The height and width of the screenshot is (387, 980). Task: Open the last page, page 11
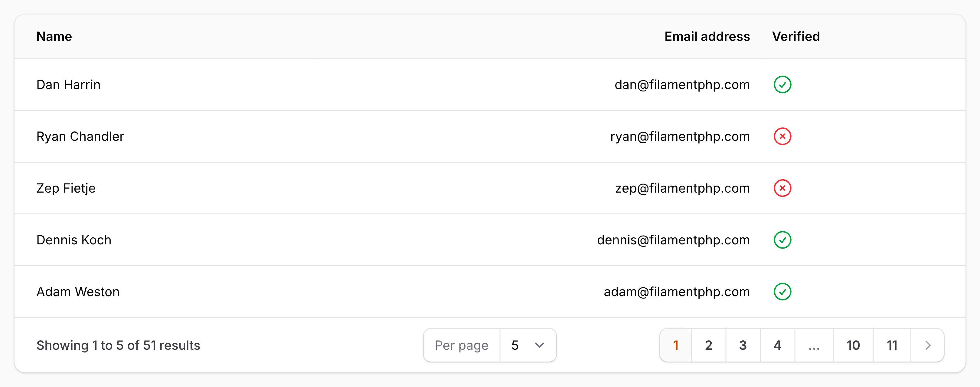tap(892, 345)
